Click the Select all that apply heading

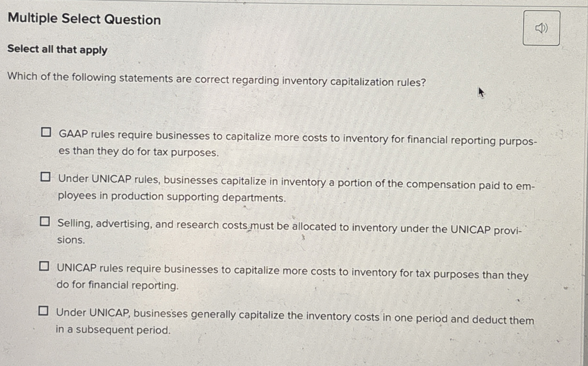pos(57,50)
